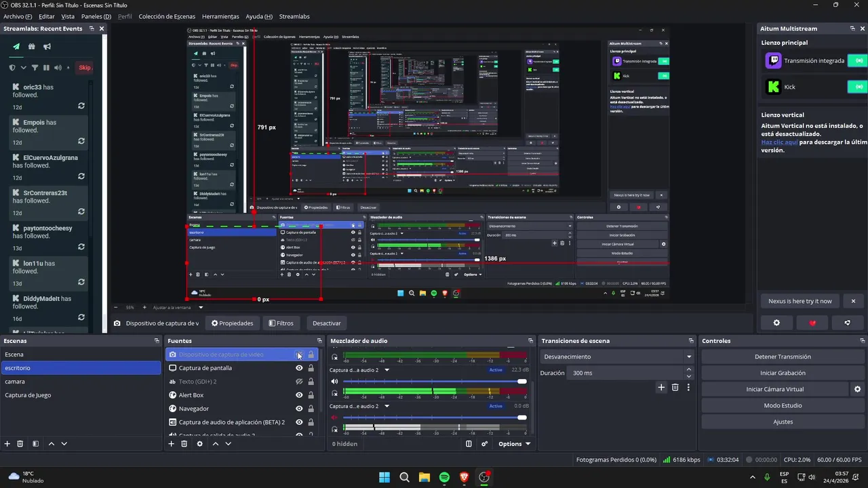The height and width of the screenshot is (488, 868).
Task: Toggle lock on Alert Box source
Action: 311,395
